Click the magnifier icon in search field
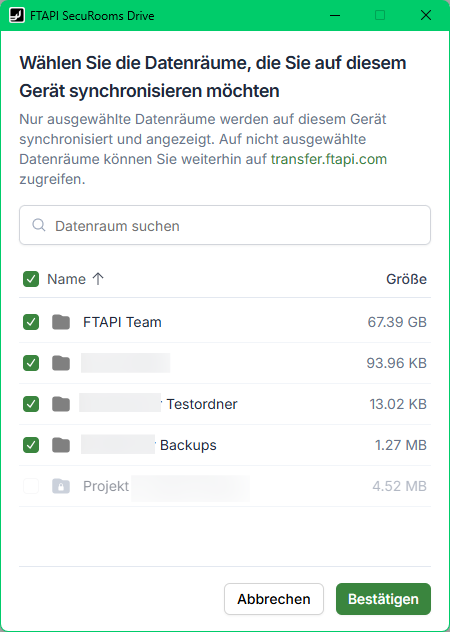The width and height of the screenshot is (450, 632). pos(39,225)
